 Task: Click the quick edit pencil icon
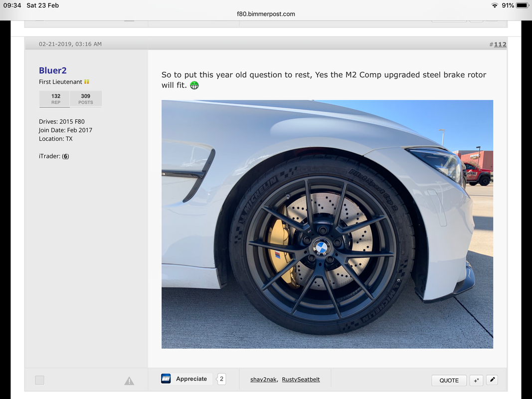tap(492, 380)
